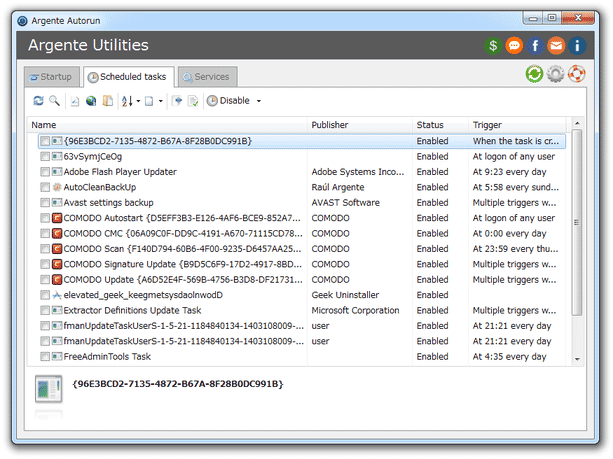The width and height of the screenshot is (613, 459).
Task: Click the Disable button
Action: point(228,101)
